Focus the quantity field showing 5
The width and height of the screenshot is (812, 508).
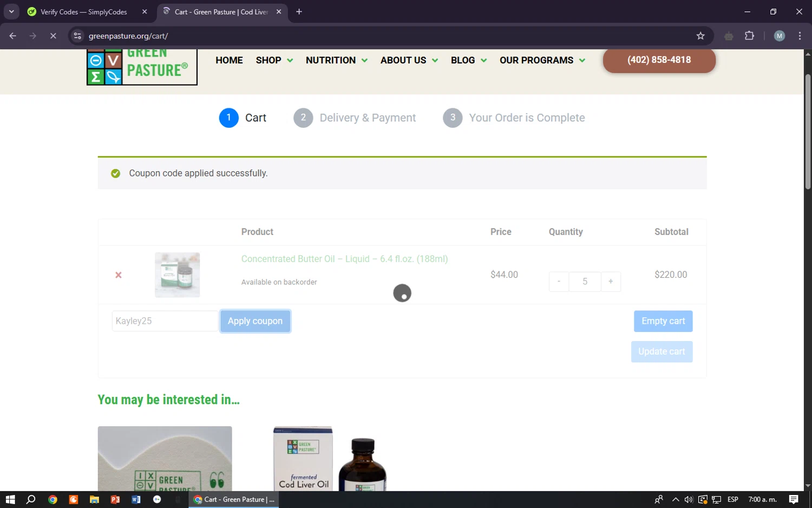585,282
